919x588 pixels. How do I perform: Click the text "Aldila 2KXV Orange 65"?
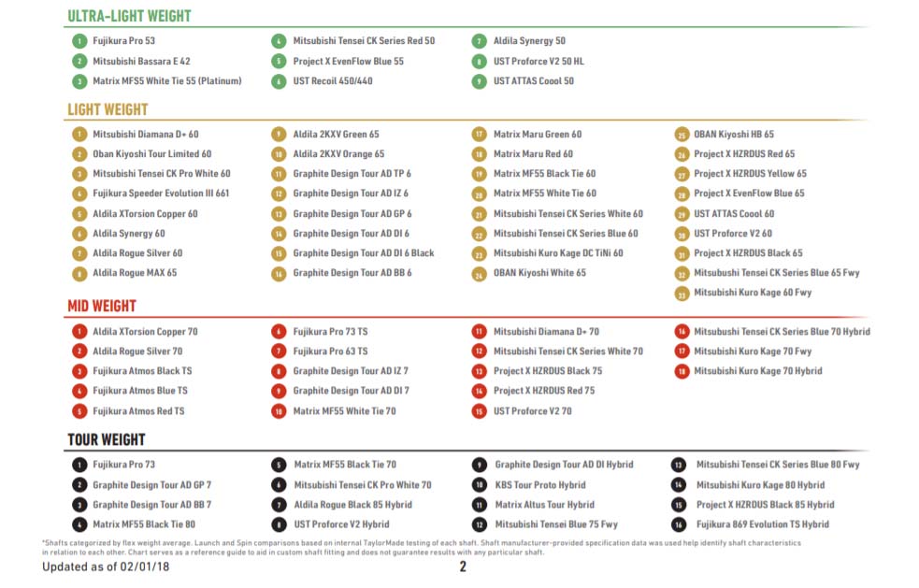[x=338, y=153]
